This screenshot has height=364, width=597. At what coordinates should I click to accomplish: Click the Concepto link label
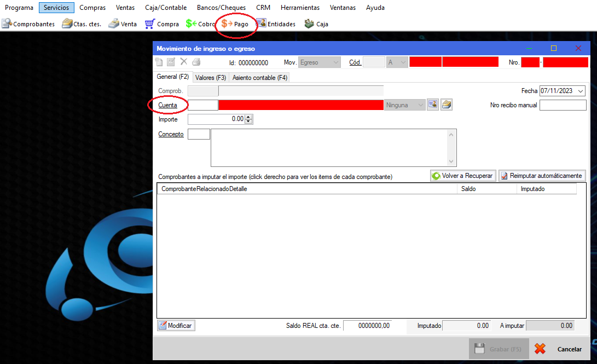[171, 134]
